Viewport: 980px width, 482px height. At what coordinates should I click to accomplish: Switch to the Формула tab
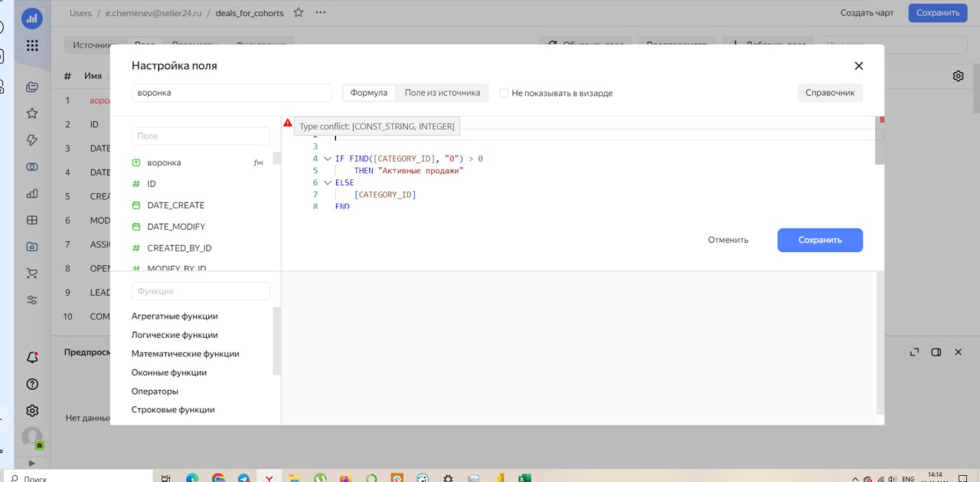click(369, 93)
